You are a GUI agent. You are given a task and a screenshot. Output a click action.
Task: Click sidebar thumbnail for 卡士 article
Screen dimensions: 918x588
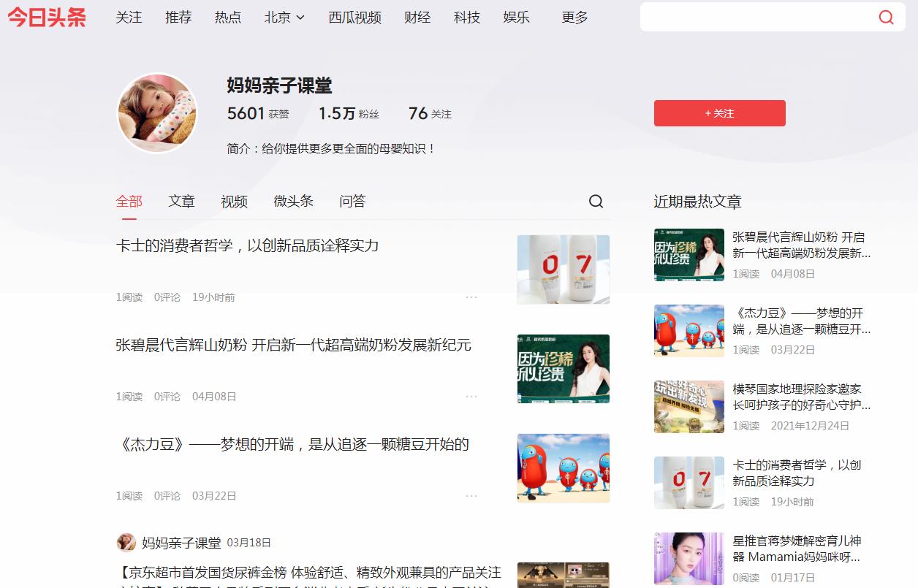(x=688, y=483)
